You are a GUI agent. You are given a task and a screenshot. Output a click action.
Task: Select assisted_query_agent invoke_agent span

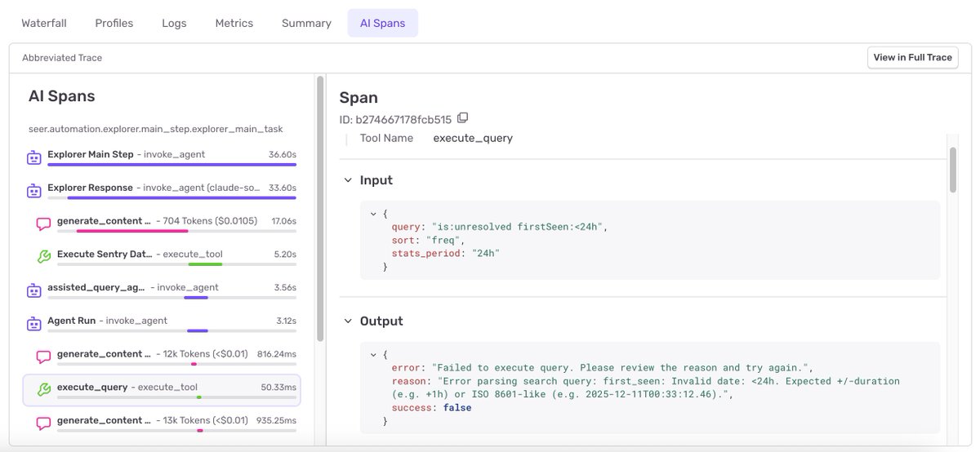pyautogui.click(x=162, y=290)
